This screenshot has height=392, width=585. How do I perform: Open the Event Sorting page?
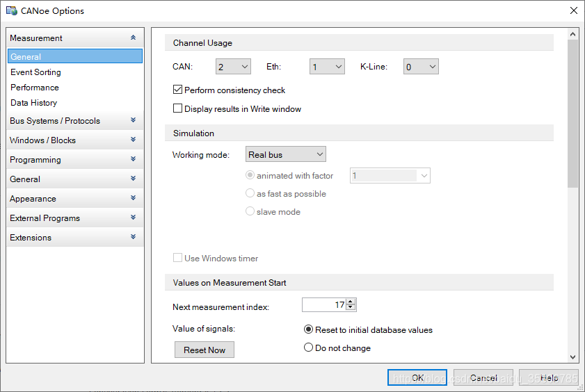(x=35, y=72)
